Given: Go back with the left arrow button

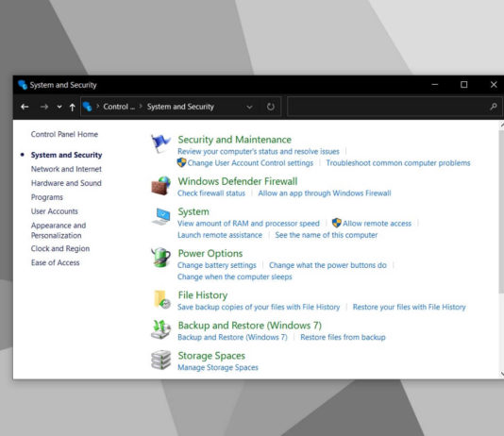Looking at the screenshot, I should pos(25,107).
